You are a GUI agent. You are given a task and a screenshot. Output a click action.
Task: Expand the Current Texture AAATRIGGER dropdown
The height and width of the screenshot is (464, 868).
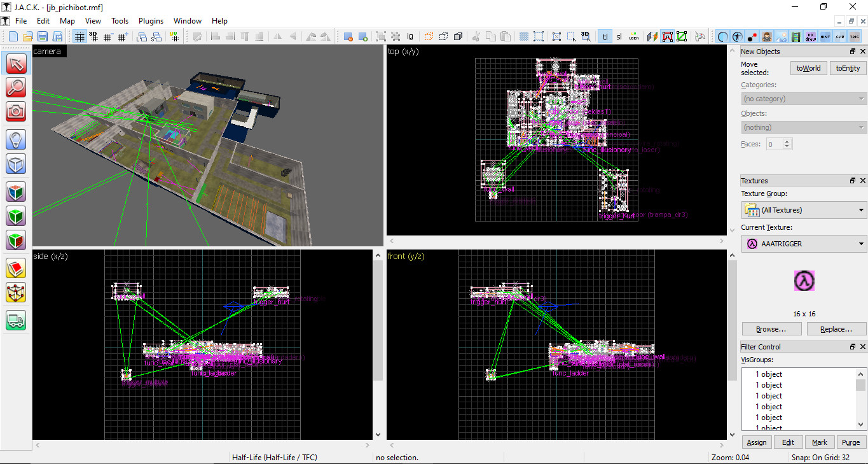[804, 243]
